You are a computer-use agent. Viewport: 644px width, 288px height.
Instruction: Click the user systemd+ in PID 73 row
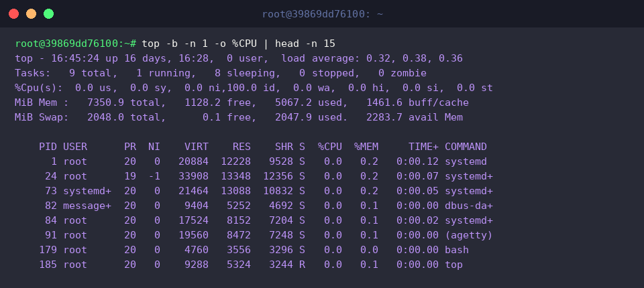(x=87, y=191)
